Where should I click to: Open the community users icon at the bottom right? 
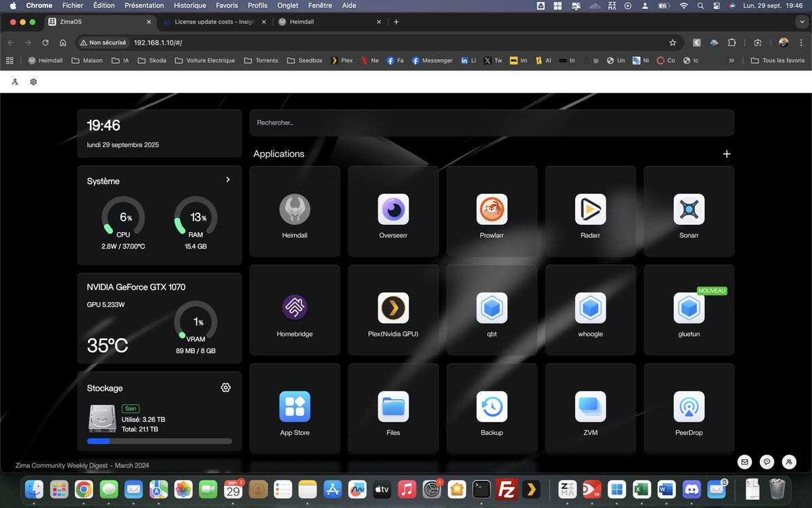pyautogui.click(x=788, y=462)
